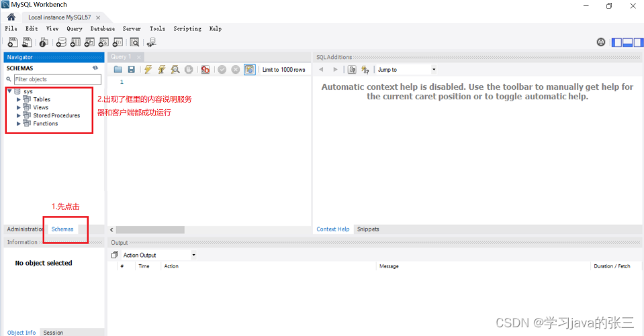The height and width of the screenshot is (336, 644).
Task: Rollback the transaction cross icon
Action: pos(235,70)
